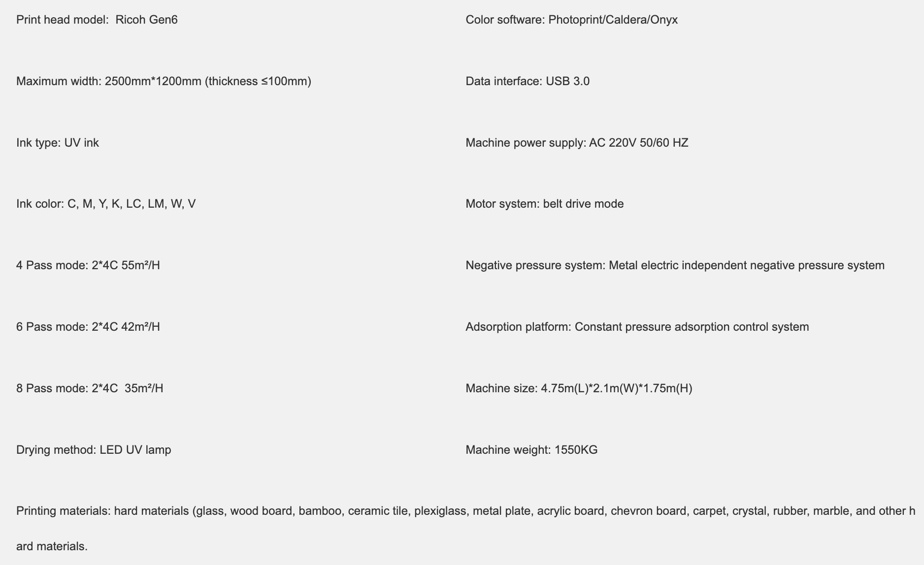Click the Color software Photoprint/Caldera/Onyx line
The image size is (924, 565).
point(571,20)
